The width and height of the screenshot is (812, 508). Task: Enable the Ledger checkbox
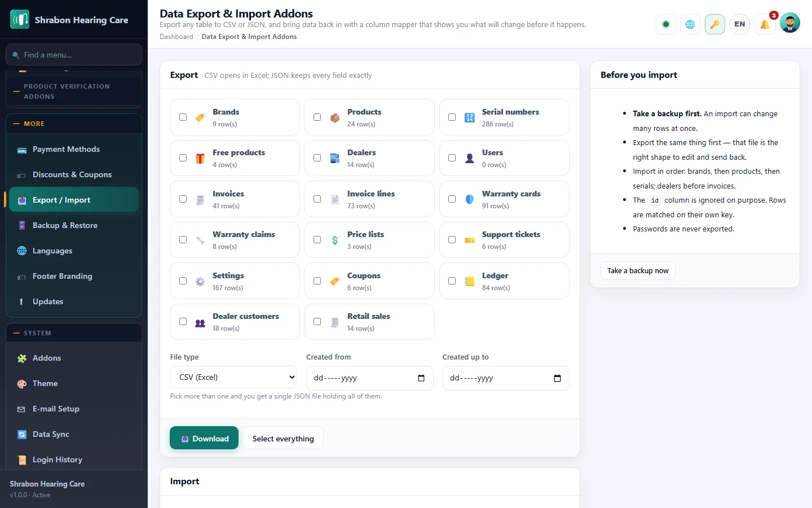click(x=452, y=281)
